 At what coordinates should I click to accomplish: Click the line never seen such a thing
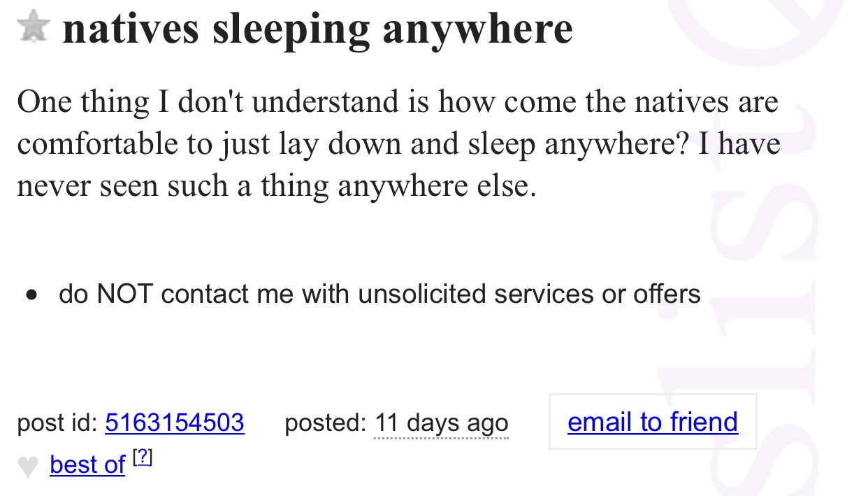277,186
